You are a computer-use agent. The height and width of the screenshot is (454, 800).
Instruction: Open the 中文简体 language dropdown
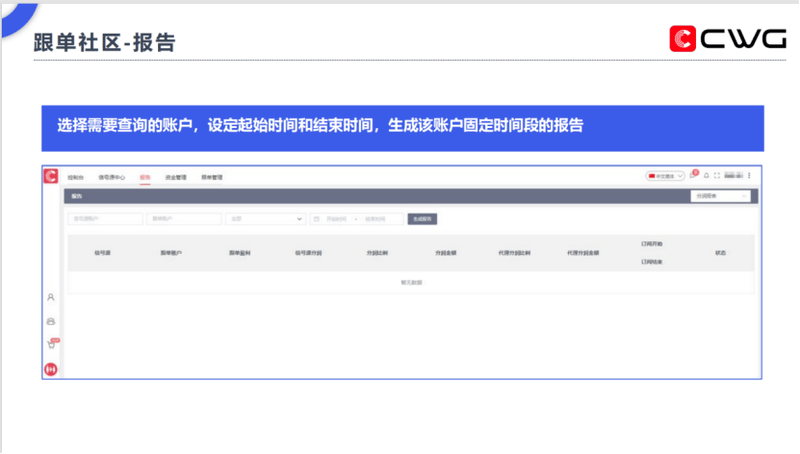click(665, 176)
